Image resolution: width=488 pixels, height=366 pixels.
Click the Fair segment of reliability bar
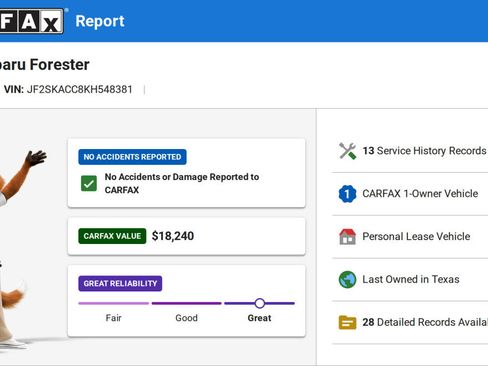click(x=114, y=303)
